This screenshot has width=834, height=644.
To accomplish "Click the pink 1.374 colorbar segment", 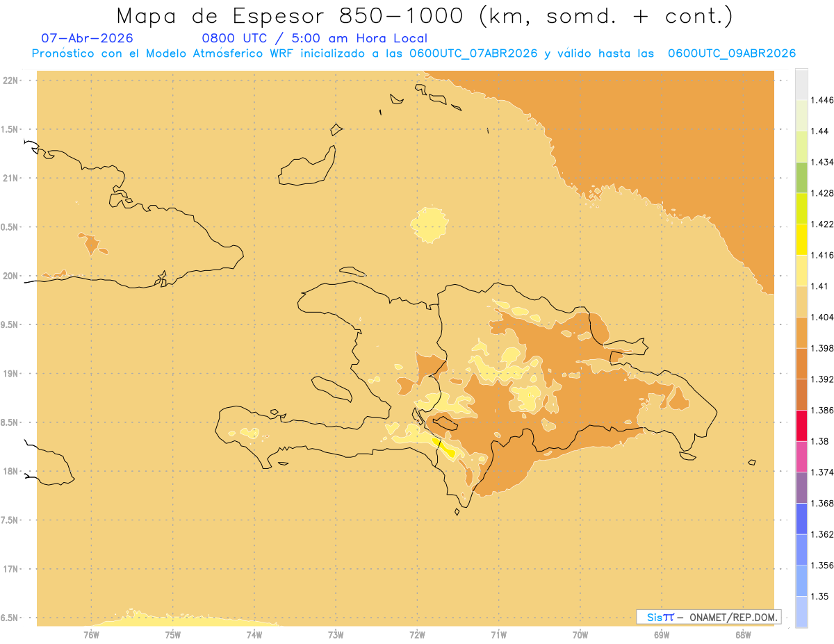I will (x=801, y=457).
